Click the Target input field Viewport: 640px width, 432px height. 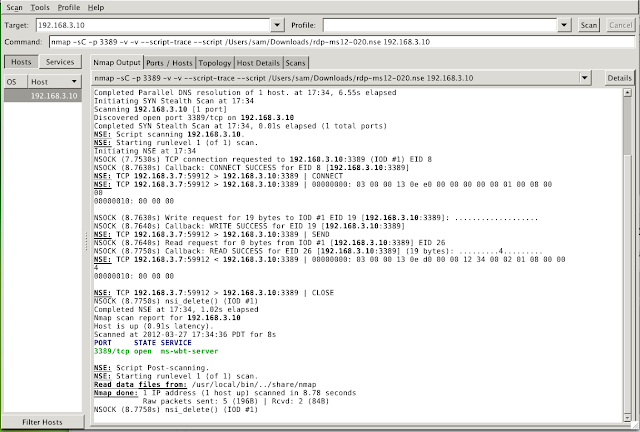click(153, 25)
